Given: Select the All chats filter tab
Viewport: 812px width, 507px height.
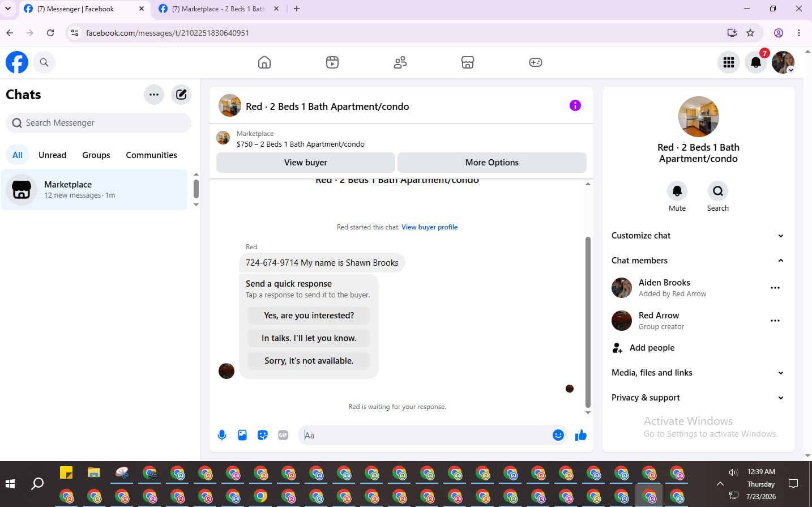Looking at the screenshot, I should (18, 155).
